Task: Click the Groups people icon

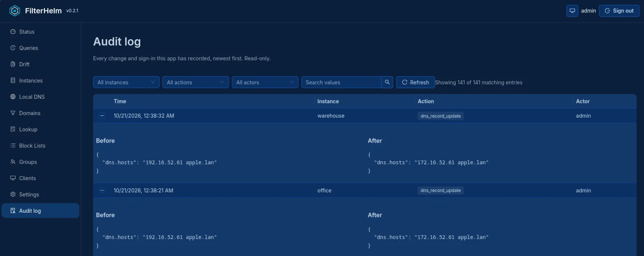Action: (13, 162)
